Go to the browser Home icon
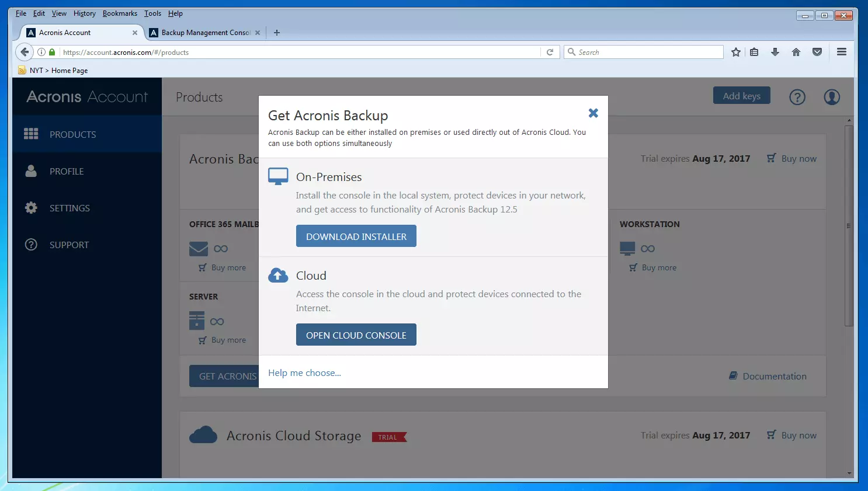 click(796, 52)
